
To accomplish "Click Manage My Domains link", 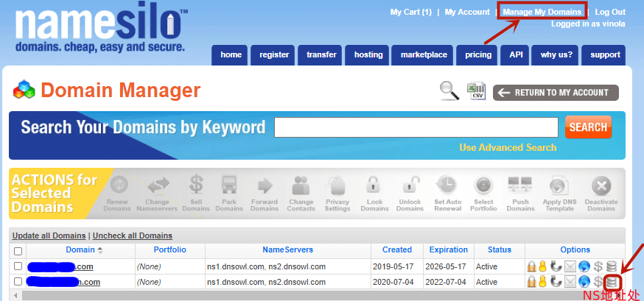I will point(542,12).
